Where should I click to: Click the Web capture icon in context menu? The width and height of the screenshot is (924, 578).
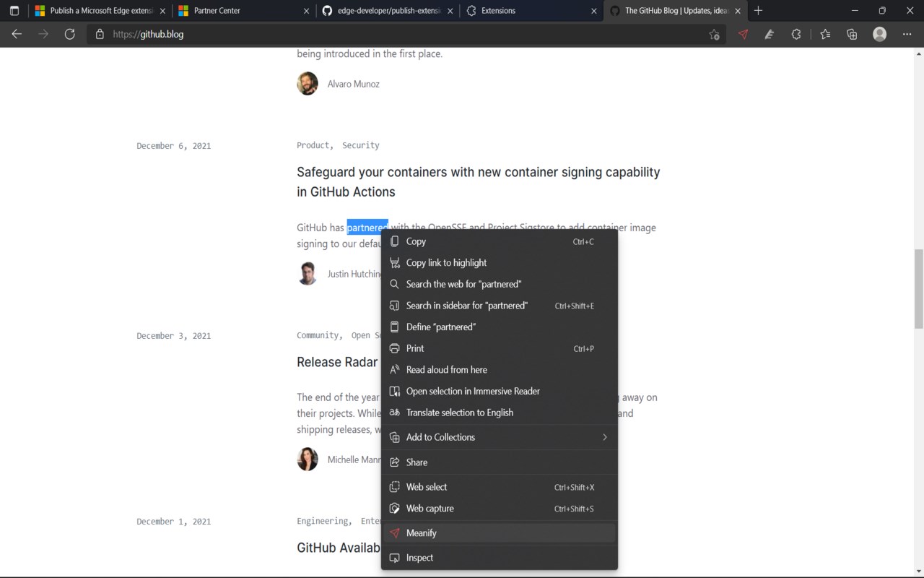[x=394, y=509]
